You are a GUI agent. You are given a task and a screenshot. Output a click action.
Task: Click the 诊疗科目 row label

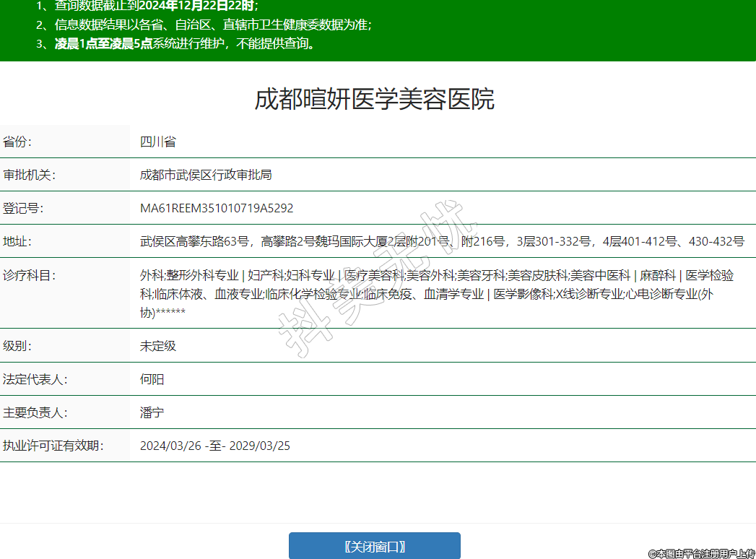coord(30,275)
